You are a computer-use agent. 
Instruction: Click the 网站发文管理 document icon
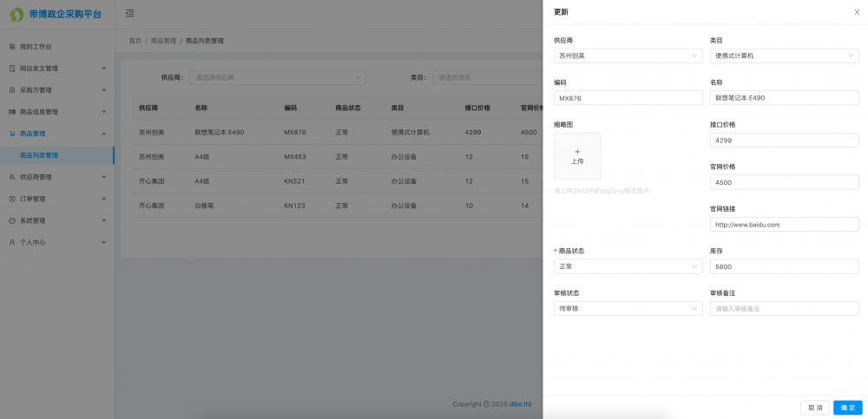[x=12, y=69]
